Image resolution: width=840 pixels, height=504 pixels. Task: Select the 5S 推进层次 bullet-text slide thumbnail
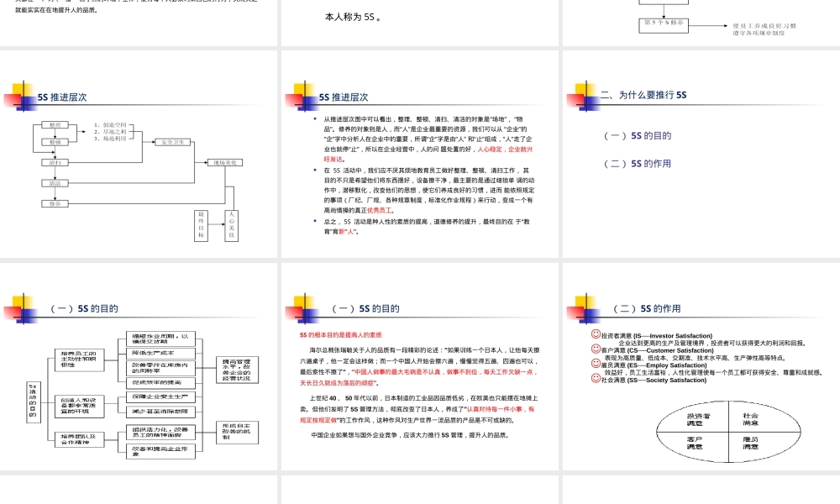pos(419,155)
